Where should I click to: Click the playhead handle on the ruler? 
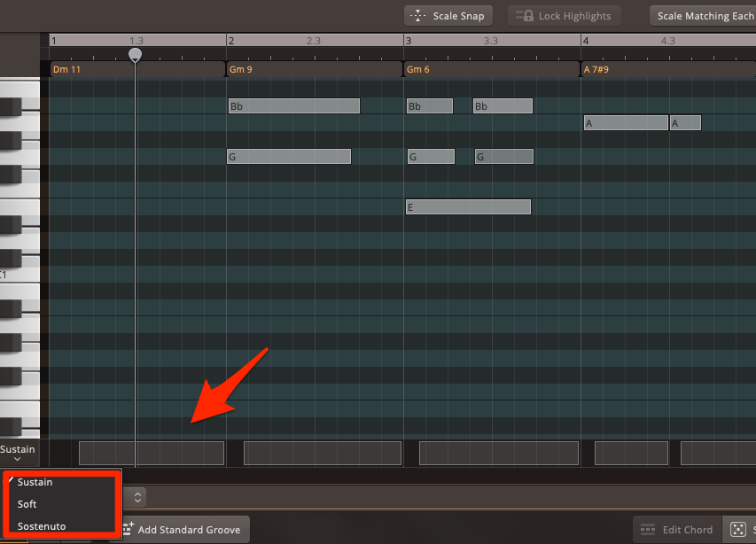click(135, 55)
